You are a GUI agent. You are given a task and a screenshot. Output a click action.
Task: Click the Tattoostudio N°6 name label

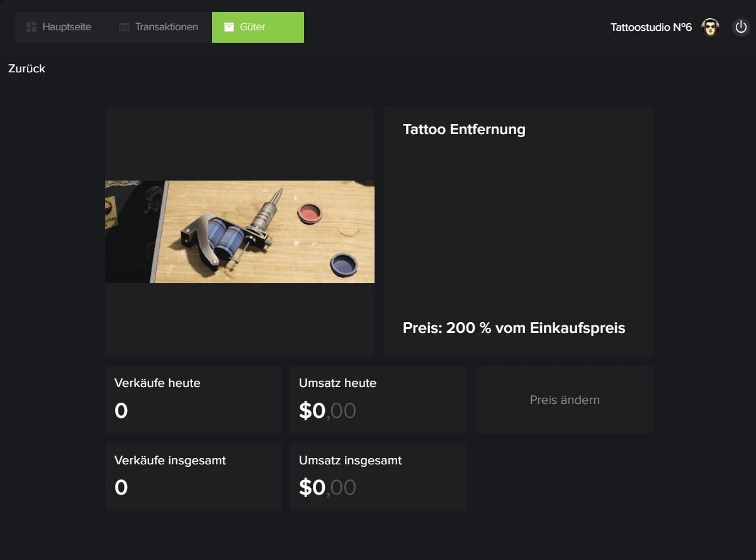pyautogui.click(x=651, y=28)
